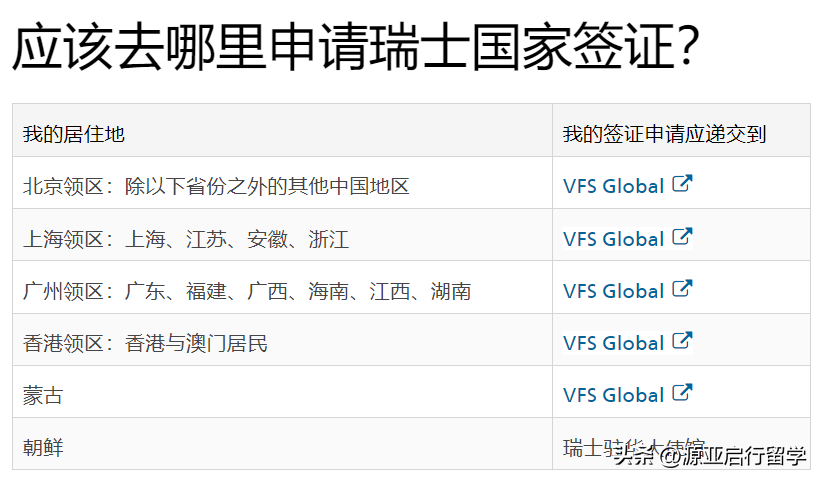820x480 pixels.
Task: Click the 我的居住地 column header
Action: [74, 134]
